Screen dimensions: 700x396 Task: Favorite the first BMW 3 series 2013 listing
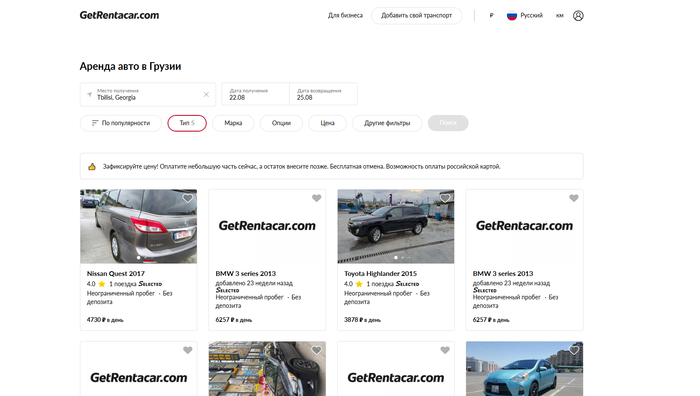point(317,198)
